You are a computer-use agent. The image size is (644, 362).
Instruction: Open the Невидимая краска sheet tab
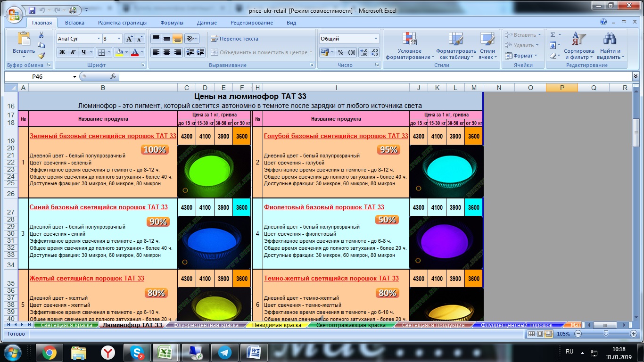(276, 325)
